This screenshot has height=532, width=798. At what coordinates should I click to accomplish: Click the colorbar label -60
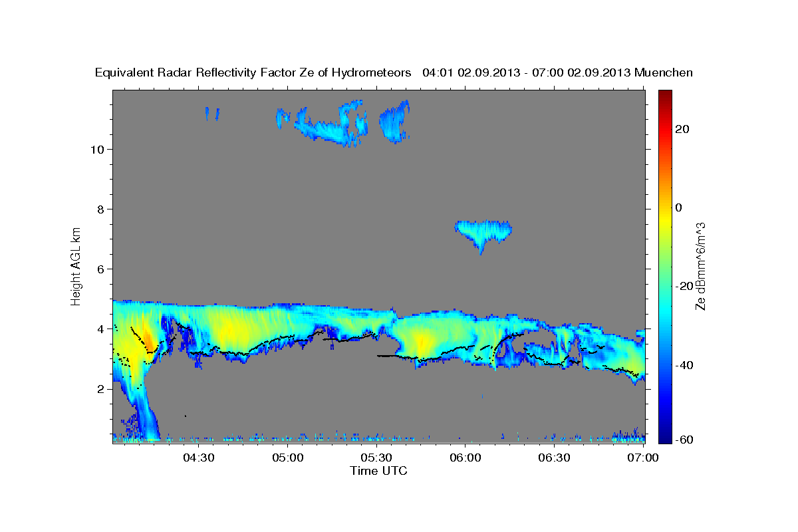click(x=684, y=439)
